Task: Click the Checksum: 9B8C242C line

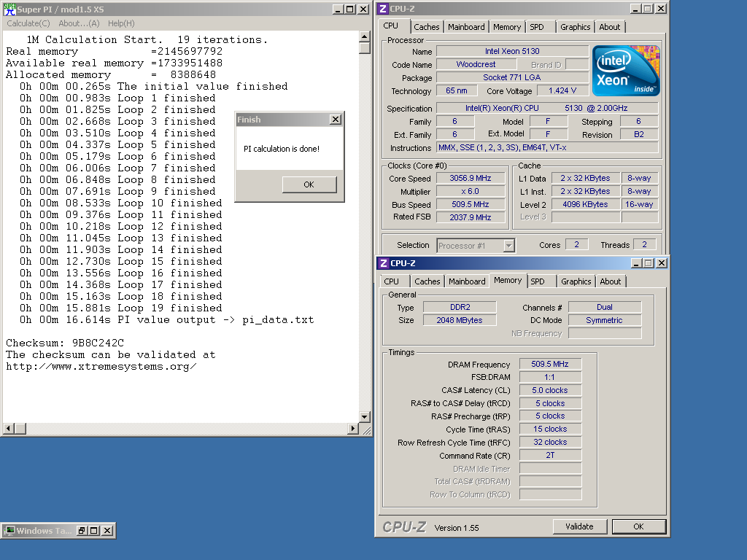Action: pyautogui.click(x=65, y=343)
